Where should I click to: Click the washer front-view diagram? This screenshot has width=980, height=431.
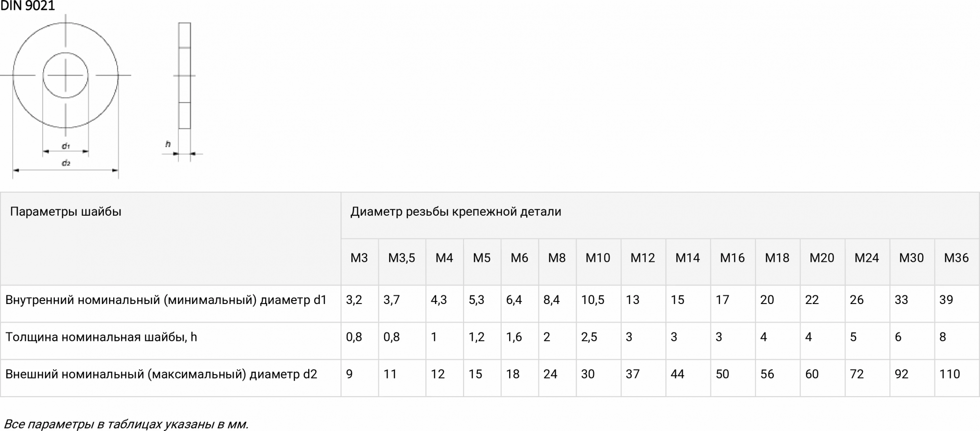[66, 76]
